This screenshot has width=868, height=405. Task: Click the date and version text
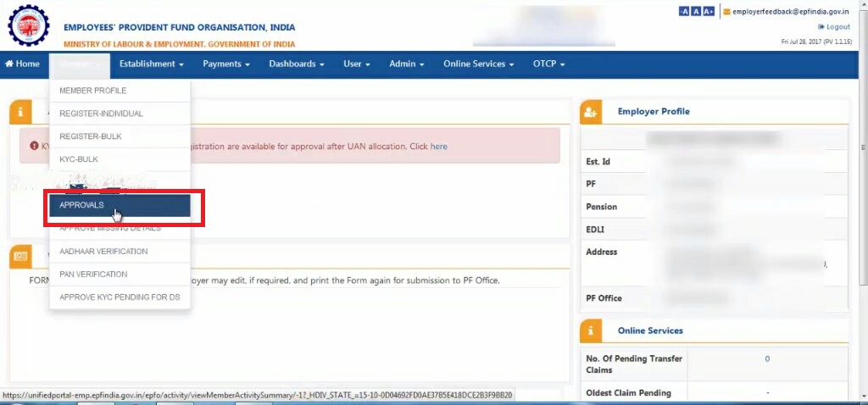(816, 42)
